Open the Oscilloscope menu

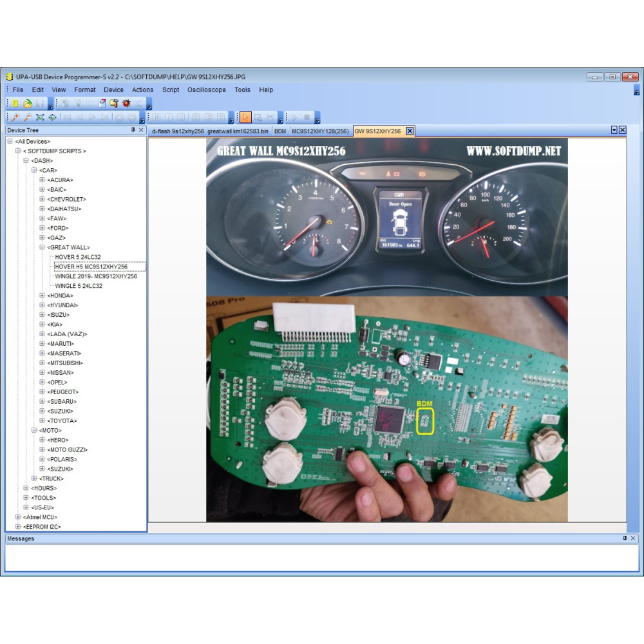coord(207,90)
